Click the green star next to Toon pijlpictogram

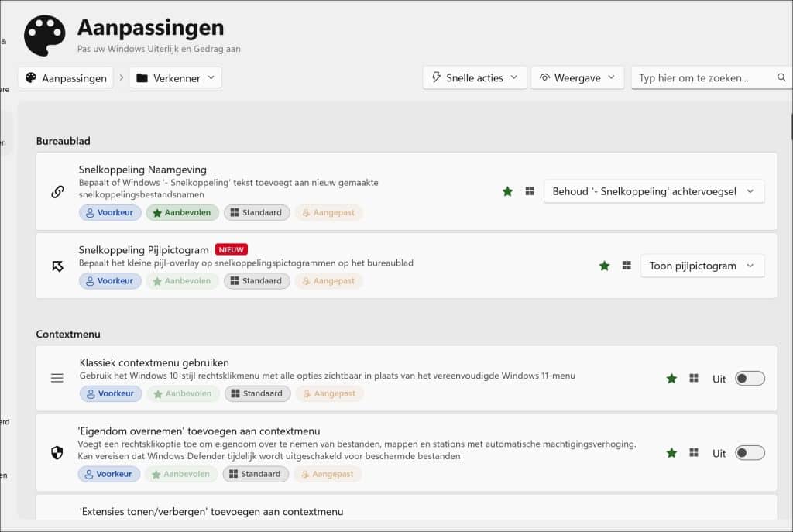(604, 266)
